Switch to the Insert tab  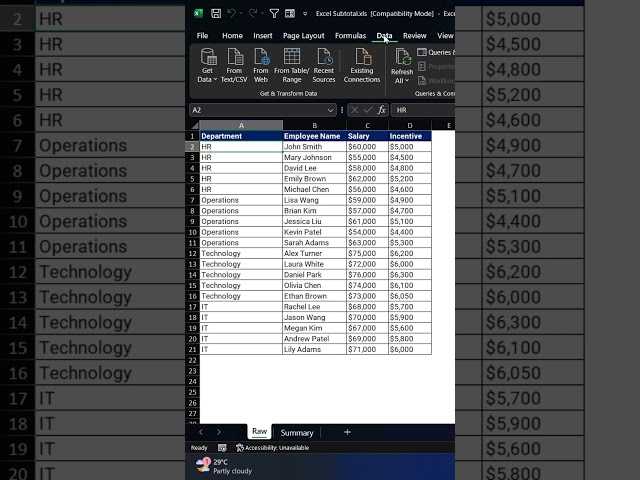[262, 36]
